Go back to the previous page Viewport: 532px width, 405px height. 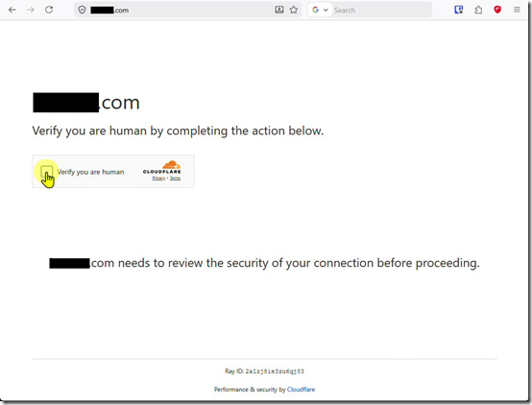(x=12, y=10)
